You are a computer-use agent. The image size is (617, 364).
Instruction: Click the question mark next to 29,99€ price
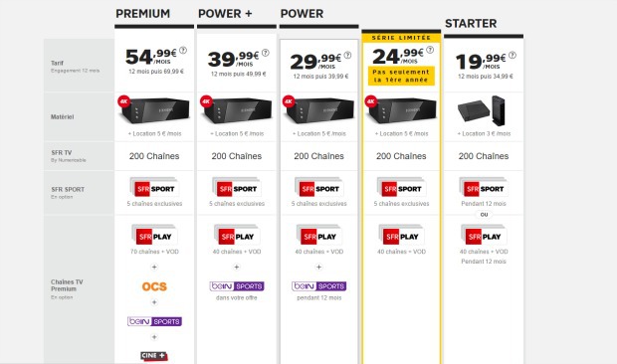(x=347, y=56)
